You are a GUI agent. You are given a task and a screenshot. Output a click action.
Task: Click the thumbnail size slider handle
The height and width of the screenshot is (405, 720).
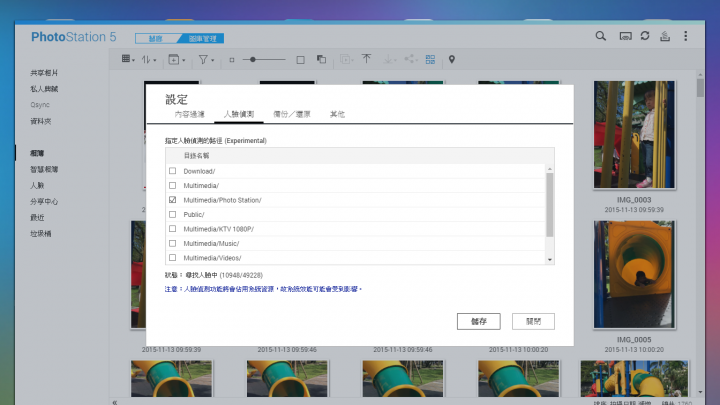click(x=253, y=59)
